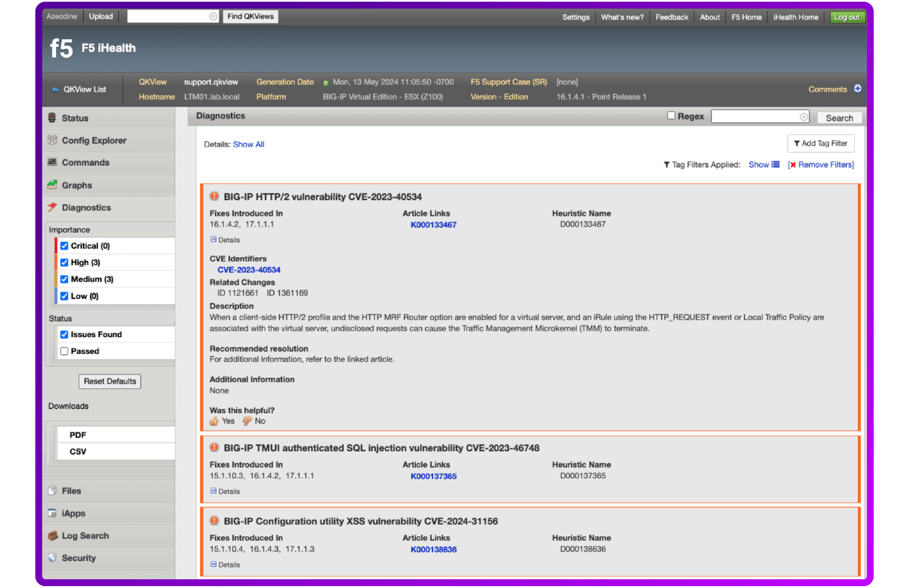The width and height of the screenshot is (909, 588).
Task: Open the CVE-2023-40534 identifier link
Action: (248, 270)
